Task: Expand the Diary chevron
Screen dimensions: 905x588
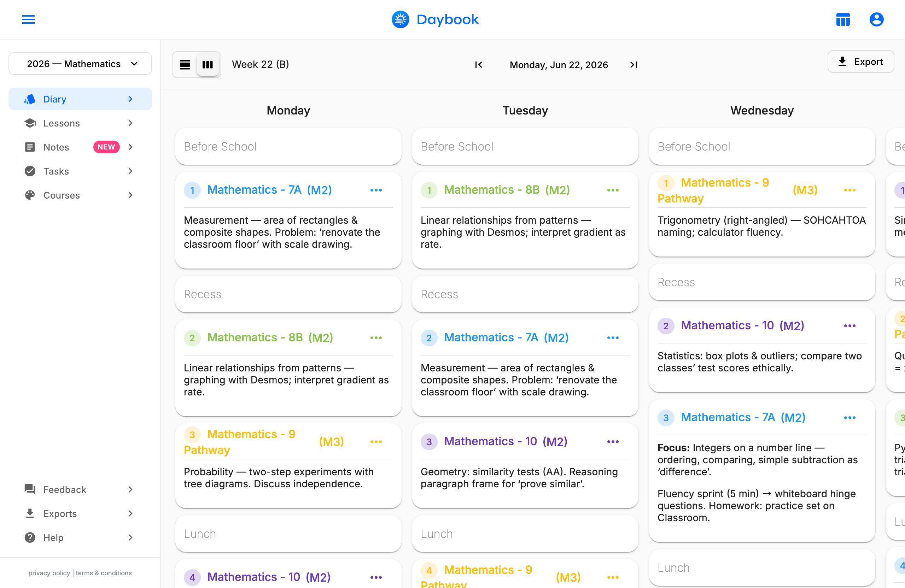Action: coord(130,99)
